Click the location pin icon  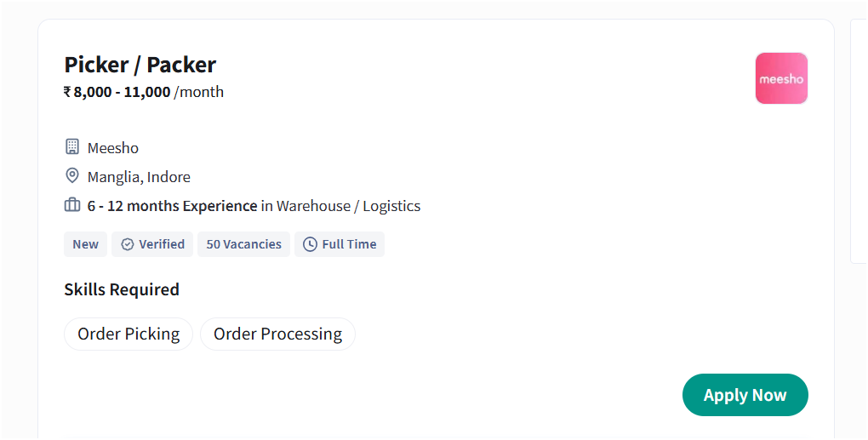(x=72, y=176)
